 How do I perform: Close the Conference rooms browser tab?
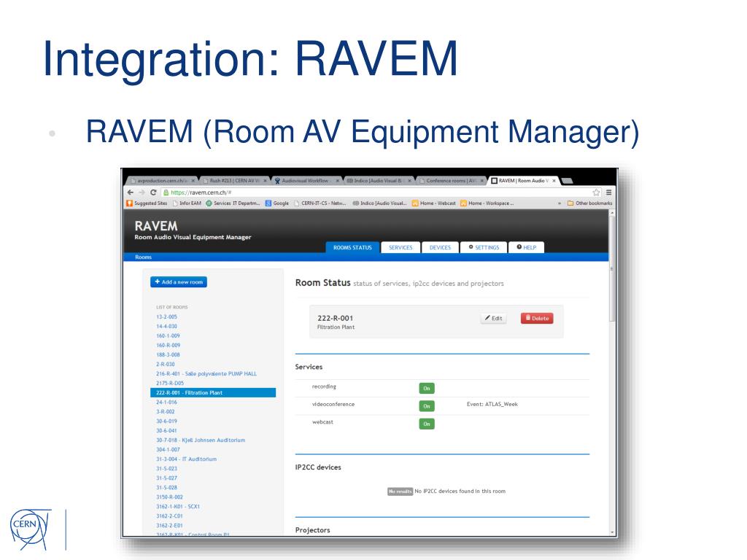[x=482, y=181]
